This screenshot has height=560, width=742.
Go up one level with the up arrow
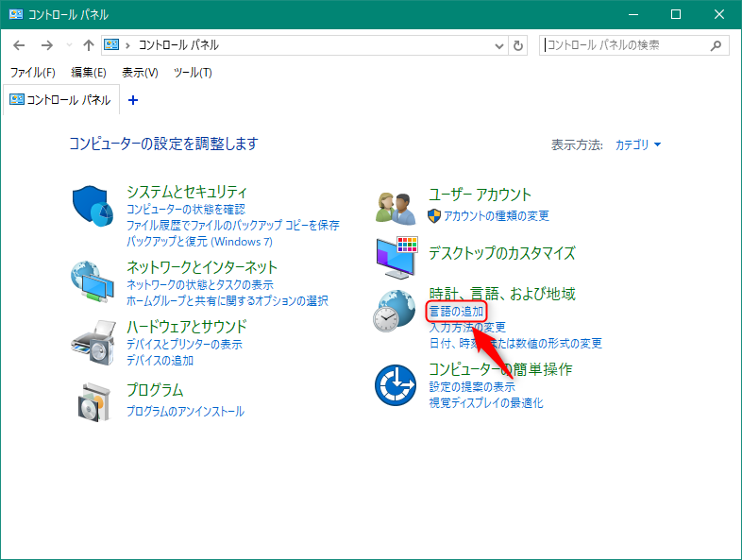click(x=89, y=45)
